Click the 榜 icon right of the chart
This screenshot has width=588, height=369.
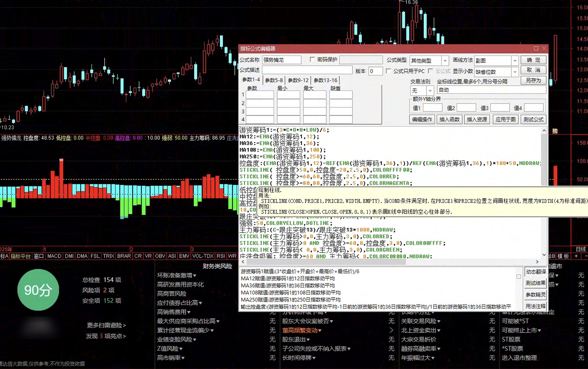point(555,131)
